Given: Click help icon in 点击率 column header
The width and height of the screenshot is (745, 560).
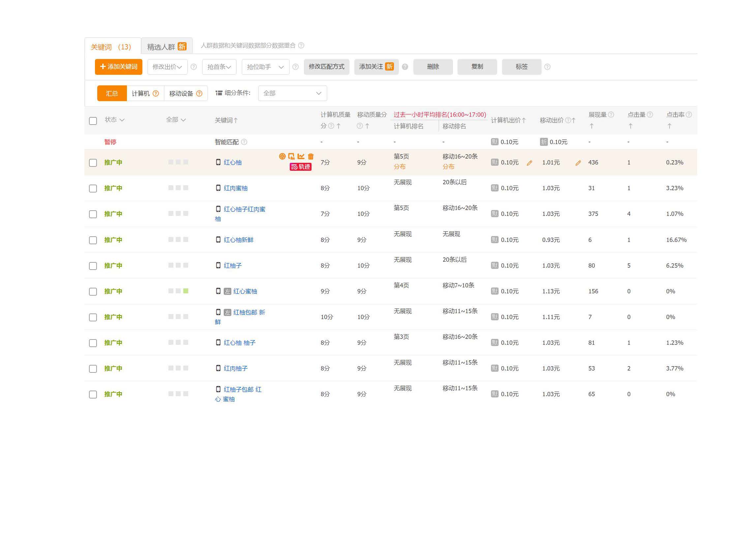Looking at the screenshot, I should click(x=689, y=115).
